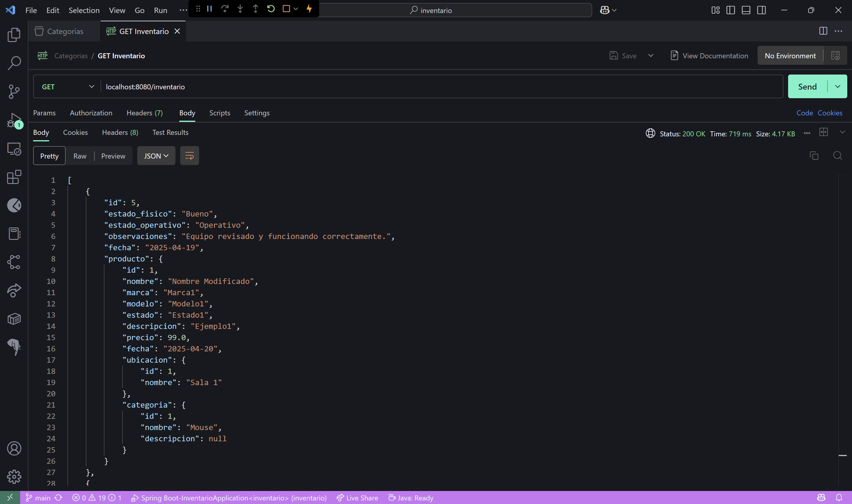Expand the Send button options arrow

tap(838, 87)
